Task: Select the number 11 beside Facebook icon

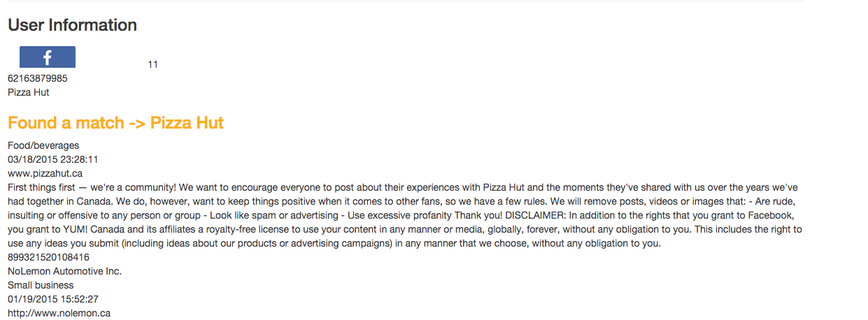Action: point(153,65)
